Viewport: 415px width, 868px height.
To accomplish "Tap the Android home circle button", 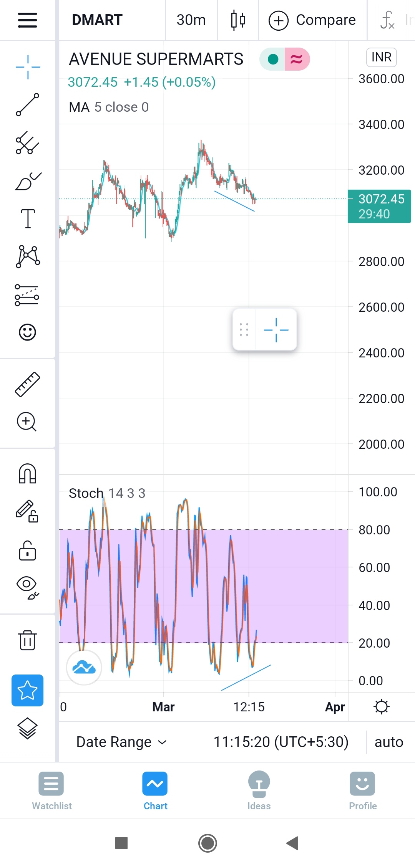I will (x=207, y=843).
